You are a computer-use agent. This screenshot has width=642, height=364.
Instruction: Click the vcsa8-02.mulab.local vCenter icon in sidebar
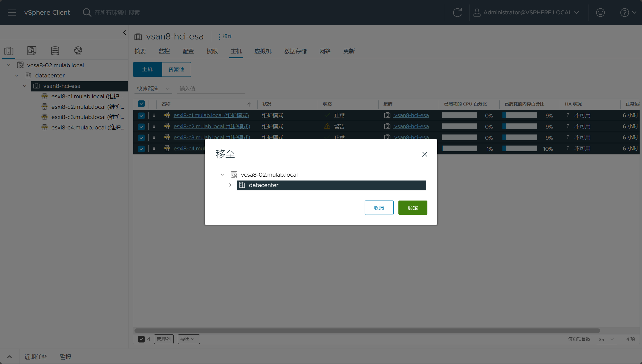[20, 65]
